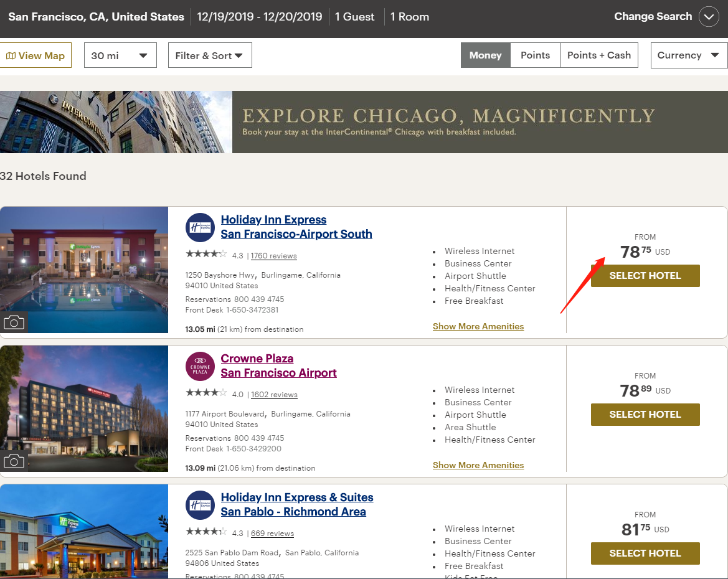Open the View Map button
Image resolution: width=728 pixels, height=579 pixels.
[x=35, y=55]
